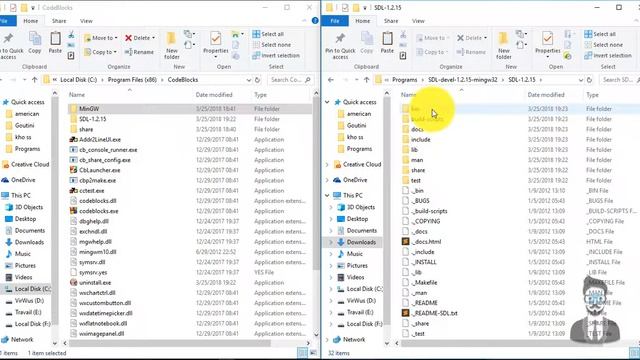Open File tab in CodeBlocks window
Viewport: 640px width, 360px height.
point(6,21)
